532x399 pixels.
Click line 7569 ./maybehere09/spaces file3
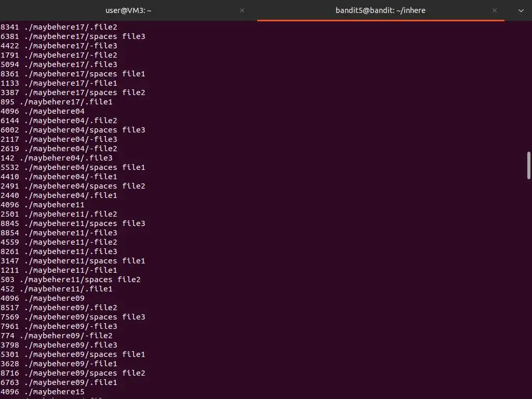click(73, 317)
